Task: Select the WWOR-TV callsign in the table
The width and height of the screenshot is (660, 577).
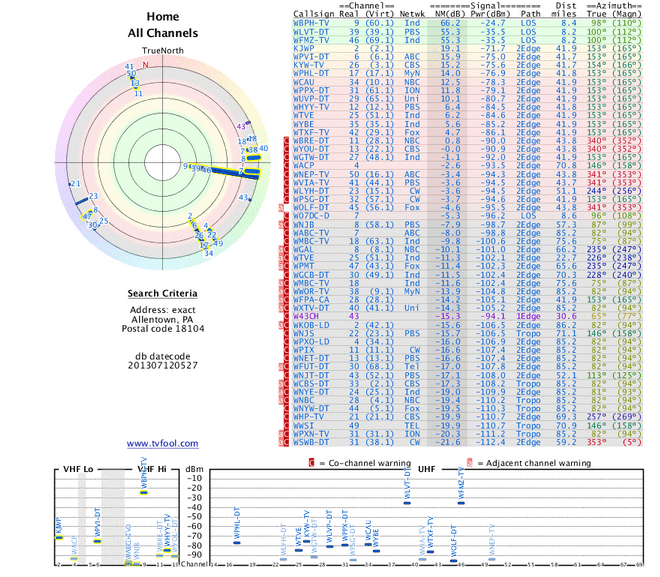Action: point(311,291)
